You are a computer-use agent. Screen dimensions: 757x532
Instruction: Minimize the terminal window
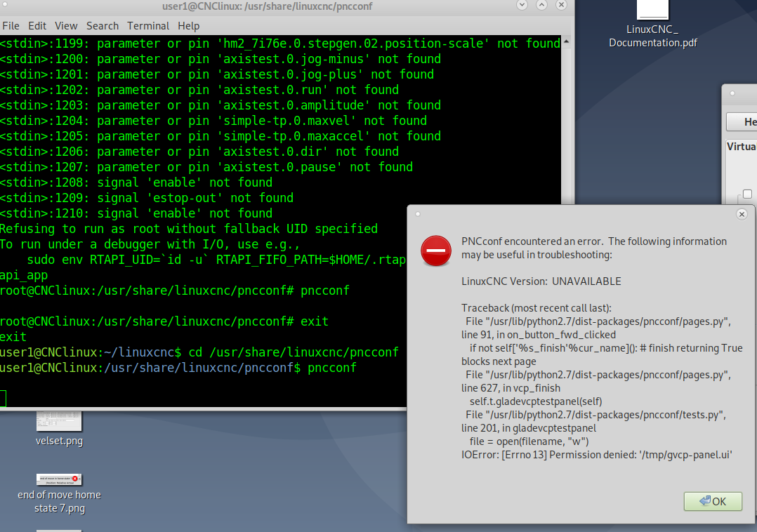(522, 6)
